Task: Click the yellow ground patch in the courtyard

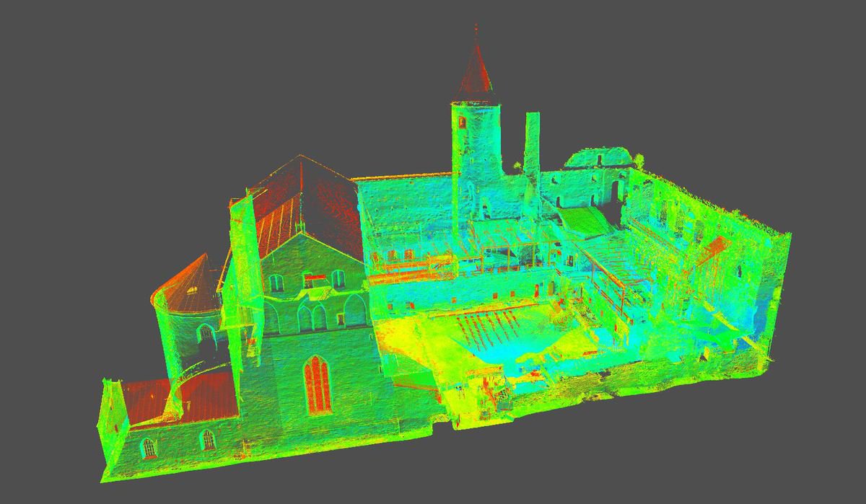Action: tap(419, 339)
